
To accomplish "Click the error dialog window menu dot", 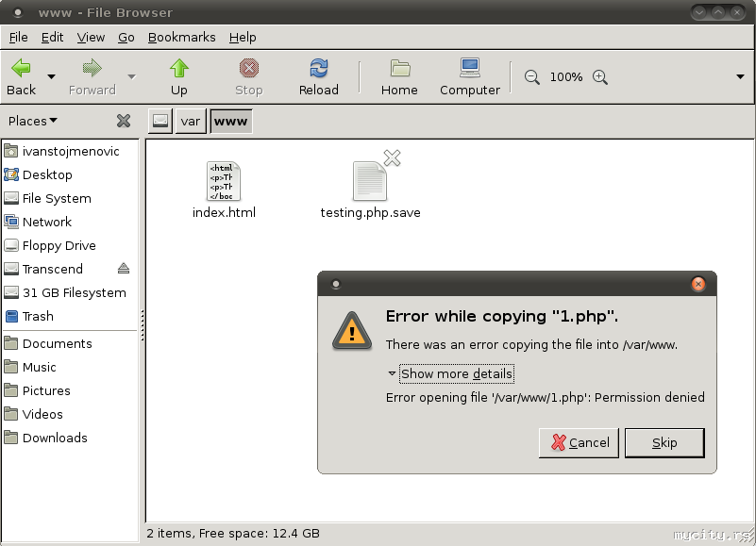I will pos(336,284).
